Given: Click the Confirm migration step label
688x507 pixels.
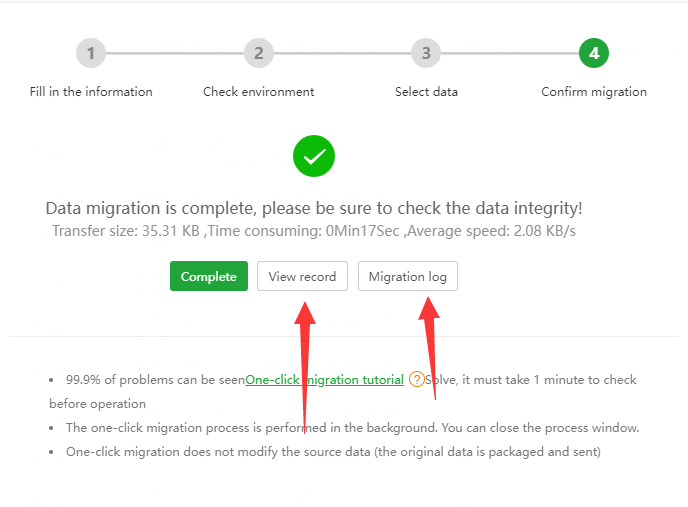Looking at the screenshot, I should (594, 92).
